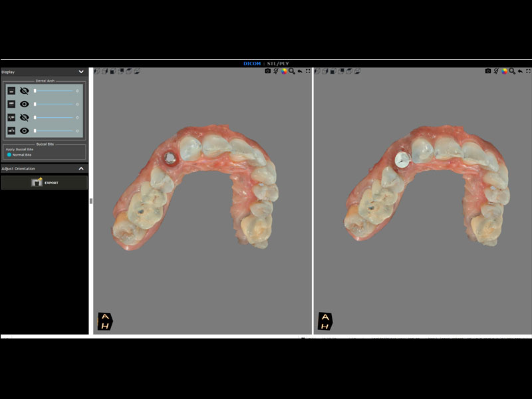Click the undo arrow in right viewport
This screenshot has height=399, width=532.
pos(520,71)
